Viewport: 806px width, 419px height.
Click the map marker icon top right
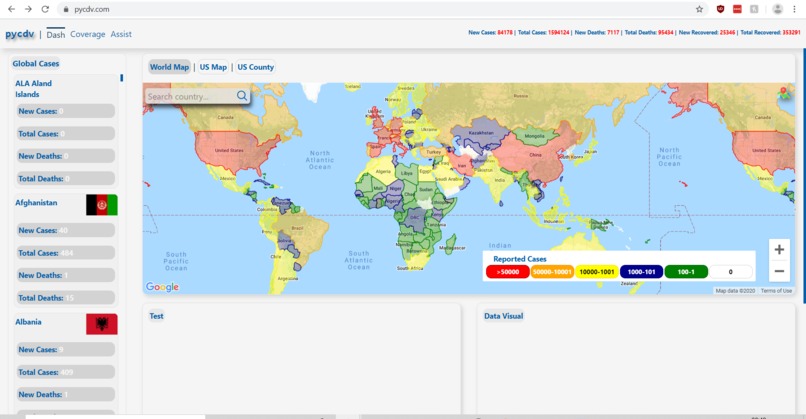point(784,93)
